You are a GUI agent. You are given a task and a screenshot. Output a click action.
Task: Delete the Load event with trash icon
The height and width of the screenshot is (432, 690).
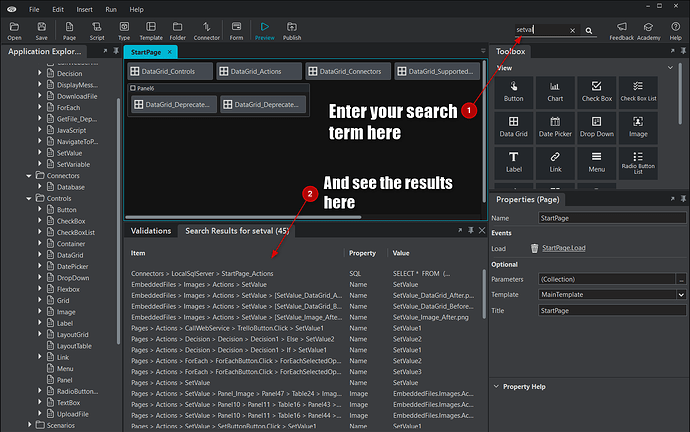point(534,248)
